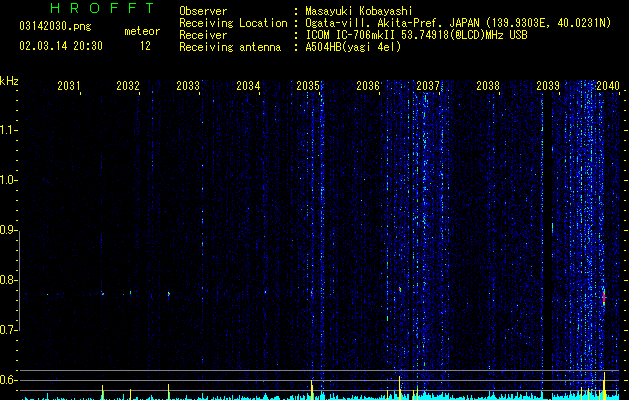Click the meteor echo just after 2035
This screenshot has width=629, height=400.
(312, 293)
